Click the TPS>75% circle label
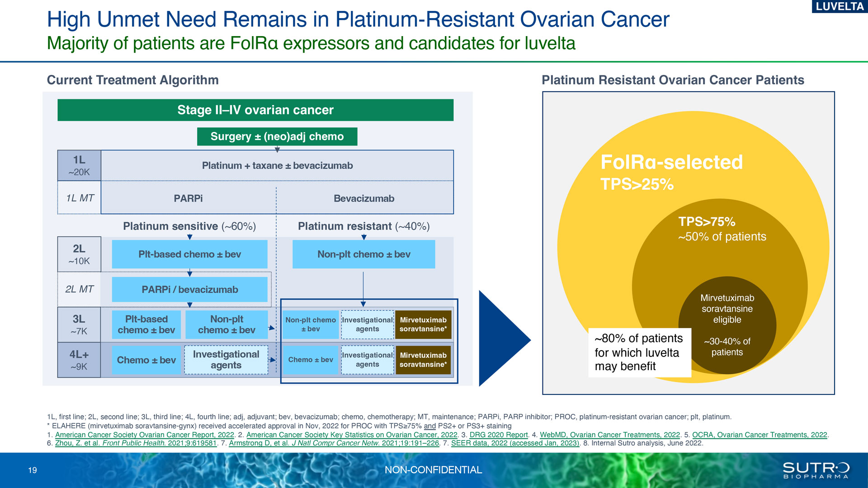The height and width of the screenshot is (488, 868). coord(707,222)
